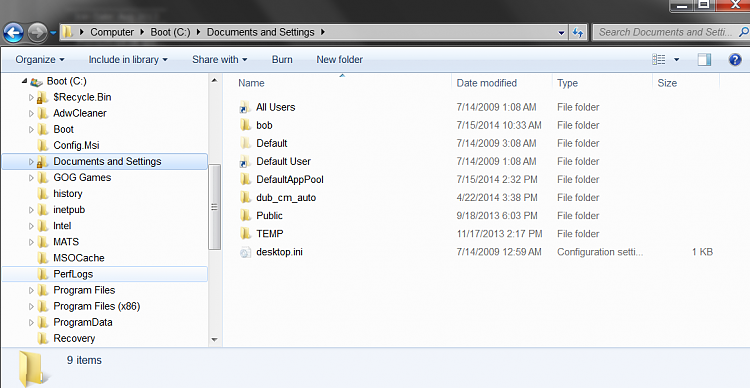750x388 pixels.
Task: Click the Boot (C:) drive icon
Action: pyautogui.click(x=36, y=82)
